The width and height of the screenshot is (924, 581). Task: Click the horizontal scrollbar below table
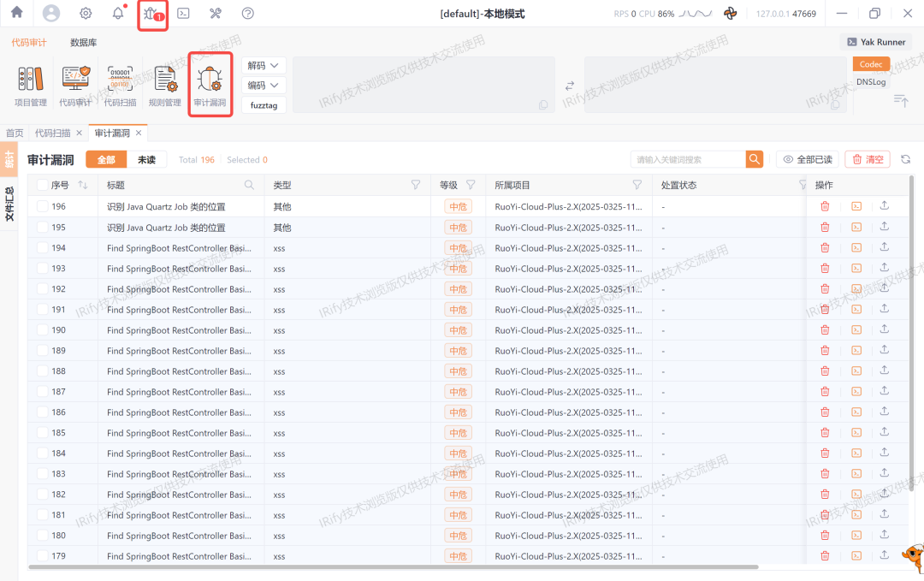tap(393, 566)
